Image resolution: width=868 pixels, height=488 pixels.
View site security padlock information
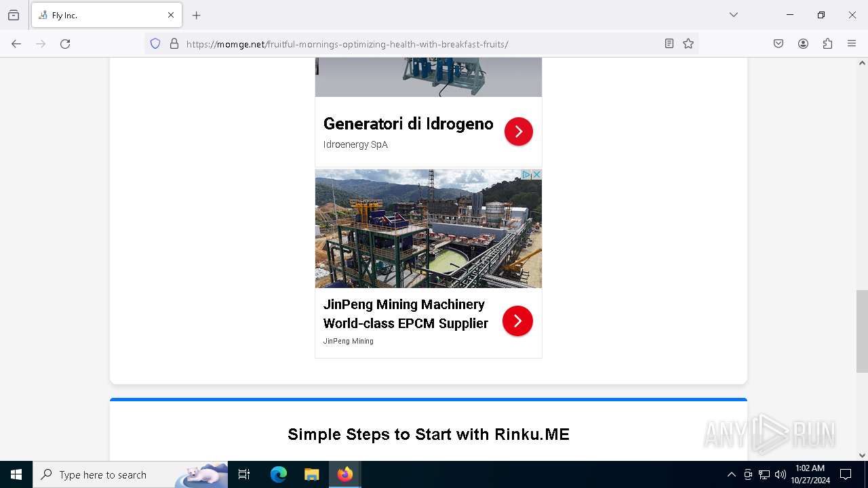tap(174, 44)
